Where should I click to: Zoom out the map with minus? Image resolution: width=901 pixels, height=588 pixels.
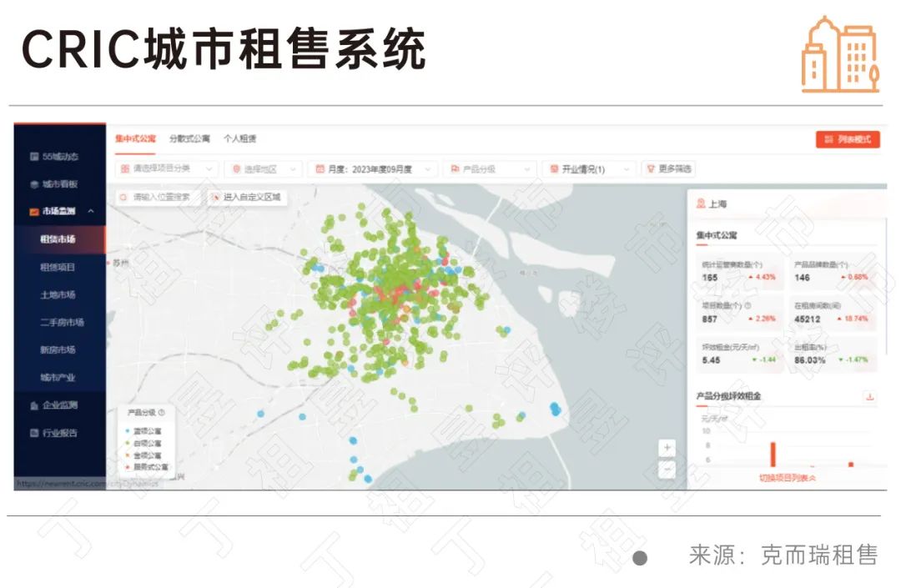[667, 469]
